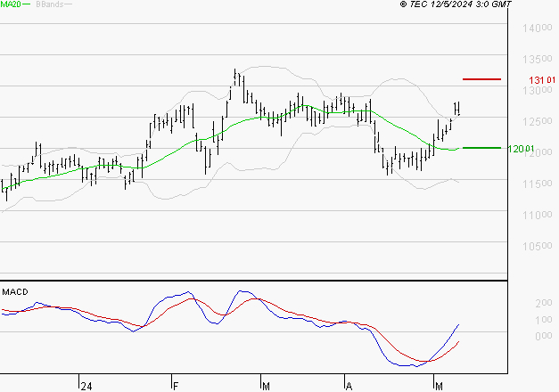Click the 13500 price axis label
Screen dimensions: 559x392
click(x=538, y=59)
